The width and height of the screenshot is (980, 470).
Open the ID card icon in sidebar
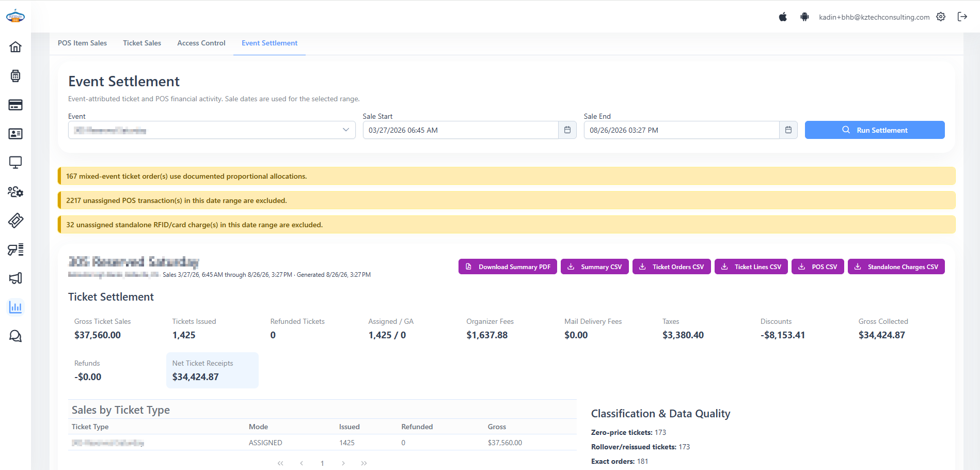click(15, 134)
